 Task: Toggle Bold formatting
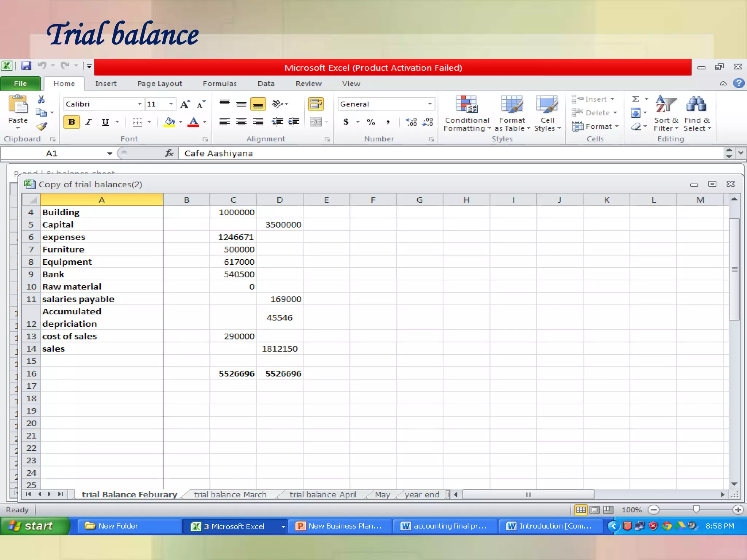point(72,122)
